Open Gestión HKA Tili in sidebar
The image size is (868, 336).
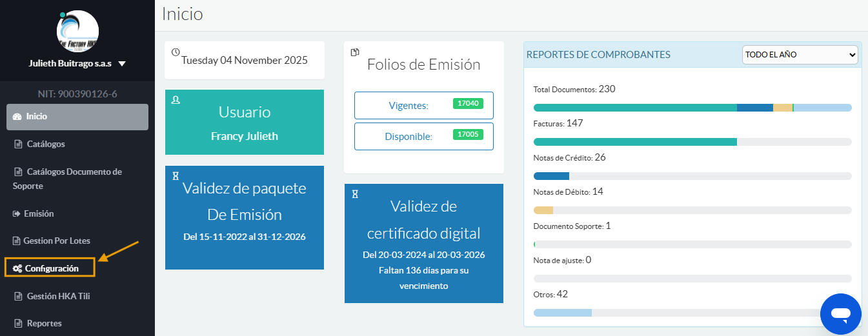tap(57, 296)
